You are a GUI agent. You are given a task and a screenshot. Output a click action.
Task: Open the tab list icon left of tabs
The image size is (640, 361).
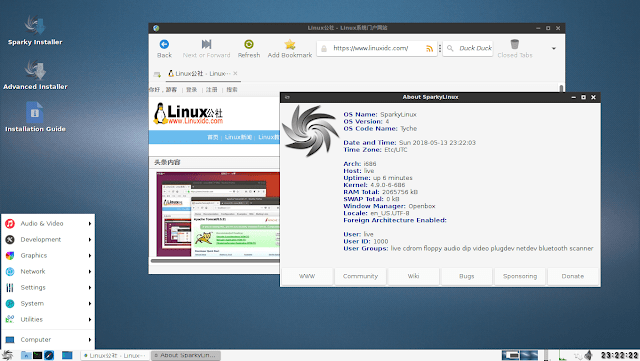point(157,74)
